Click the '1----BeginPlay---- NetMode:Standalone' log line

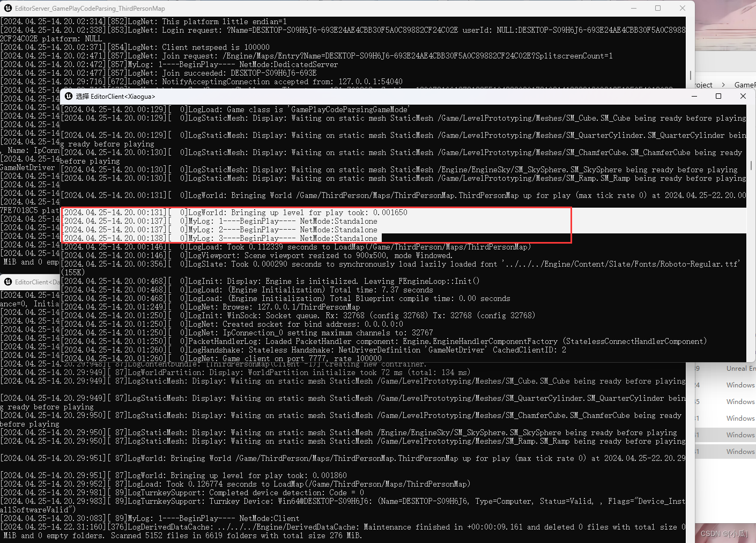[220, 221]
